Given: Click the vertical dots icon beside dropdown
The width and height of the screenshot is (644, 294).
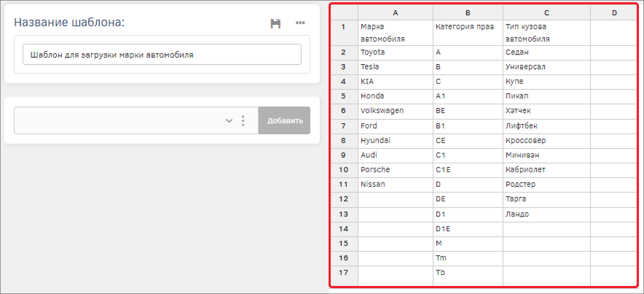Looking at the screenshot, I should 243,121.
